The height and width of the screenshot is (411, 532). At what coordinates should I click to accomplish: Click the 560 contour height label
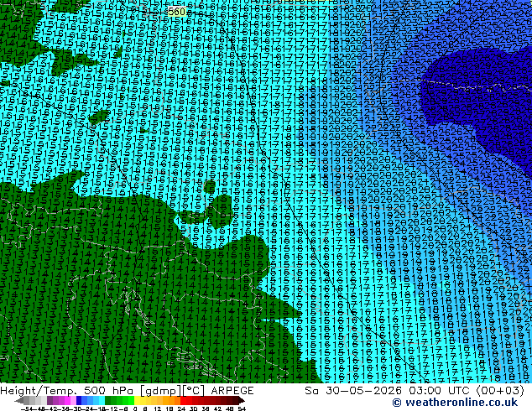pyautogui.click(x=176, y=12)
